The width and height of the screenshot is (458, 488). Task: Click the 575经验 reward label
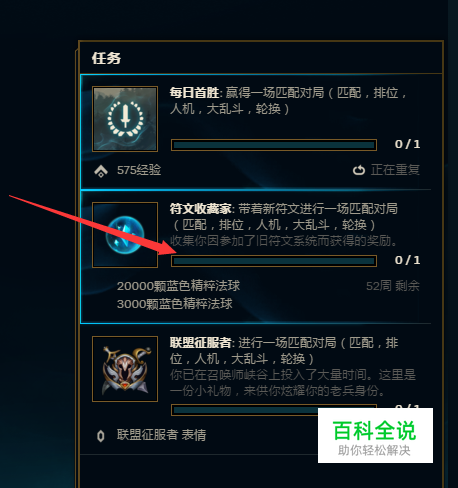(x=139, y=170)
